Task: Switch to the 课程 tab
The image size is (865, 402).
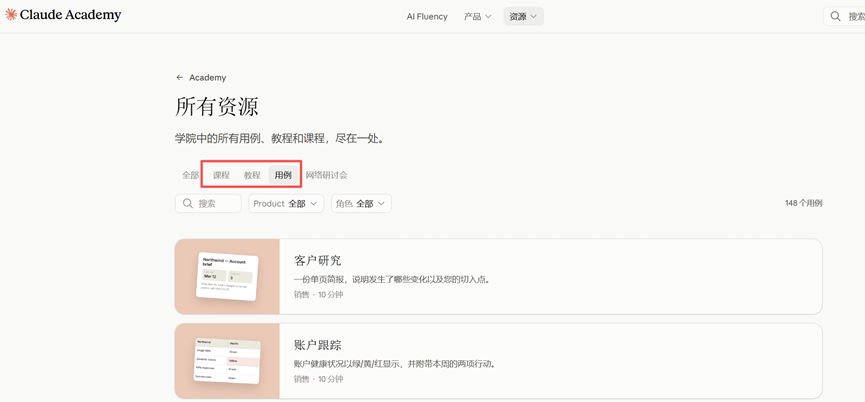Action: 221,175
